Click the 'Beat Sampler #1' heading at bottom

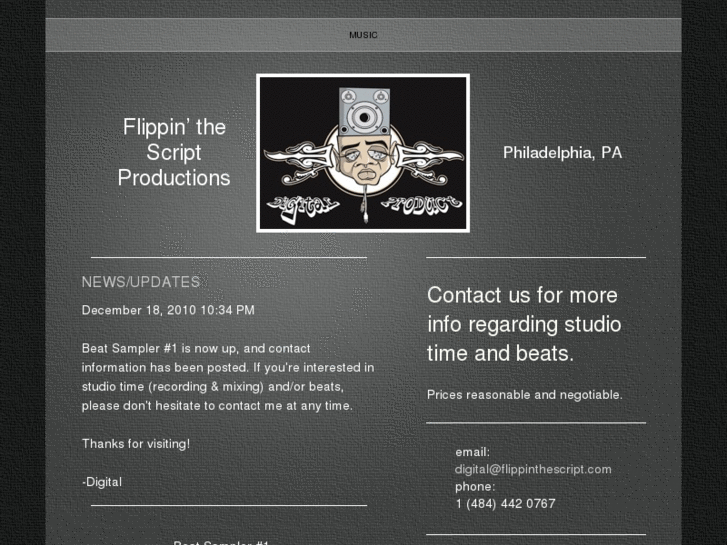pyautogui.click(x=221, y=542)
